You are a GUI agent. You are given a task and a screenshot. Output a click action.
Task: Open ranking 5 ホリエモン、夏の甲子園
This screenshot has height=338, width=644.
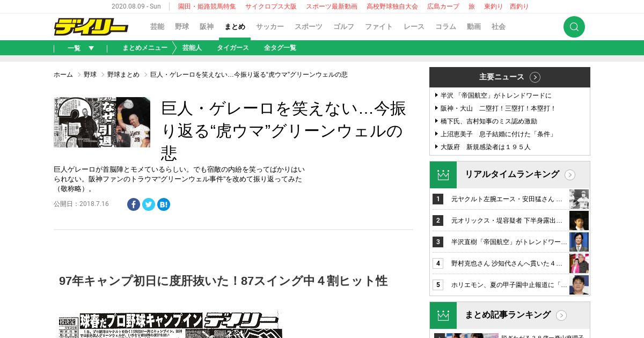pos(509,285)
